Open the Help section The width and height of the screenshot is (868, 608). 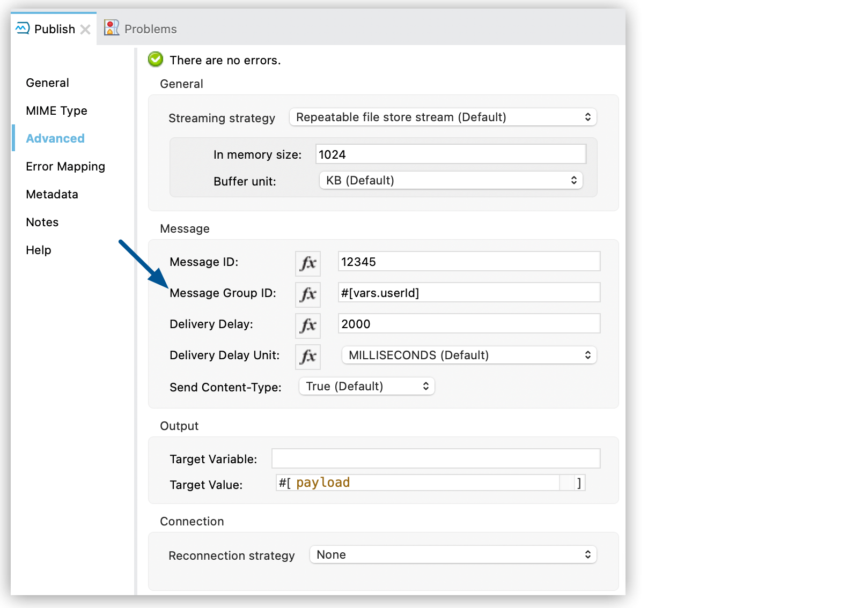tap(38, 250)
